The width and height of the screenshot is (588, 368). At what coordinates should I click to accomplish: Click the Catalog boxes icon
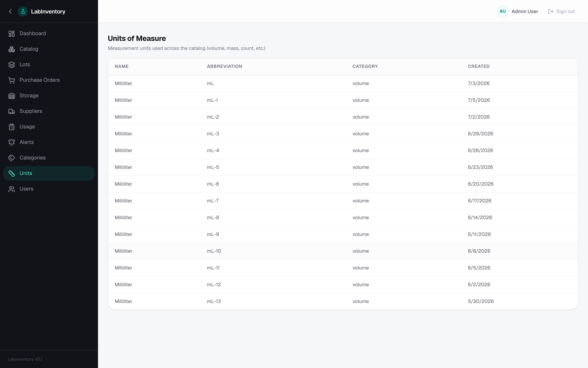pos(12,49)
